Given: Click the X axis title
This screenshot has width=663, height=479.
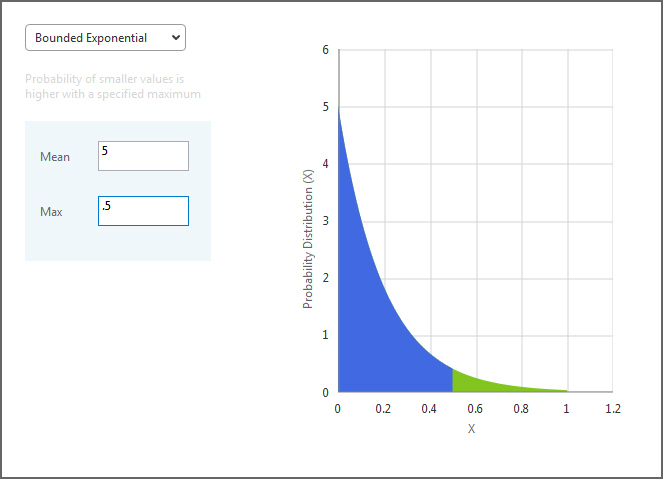Looking at the screenshot, I should pos(471,429).
